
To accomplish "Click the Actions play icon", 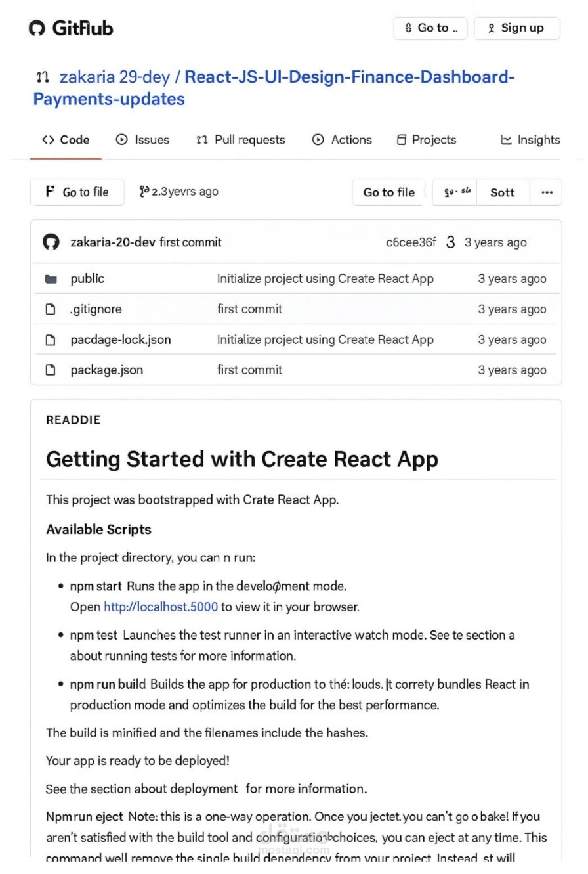I will 318,140.
